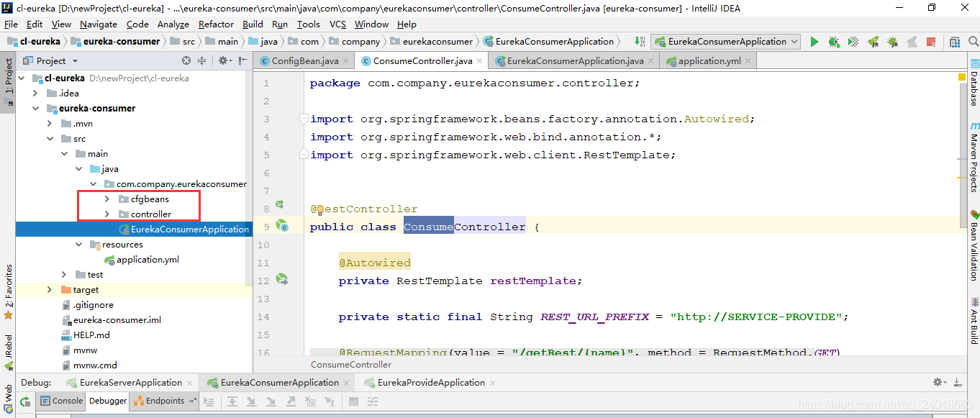Click the Step Over debugger icon
Screen dimensions: 980x418
pos(232,401)
